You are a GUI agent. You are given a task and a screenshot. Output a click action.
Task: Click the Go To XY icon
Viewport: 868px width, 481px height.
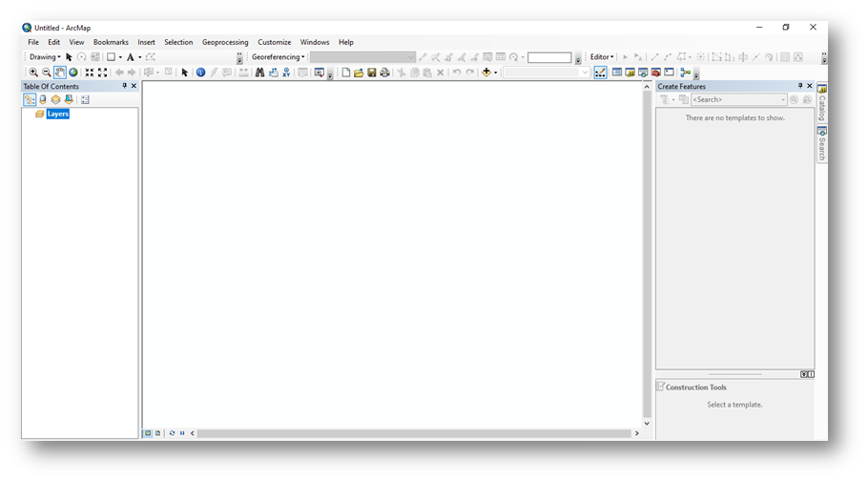tap(286, 73)
